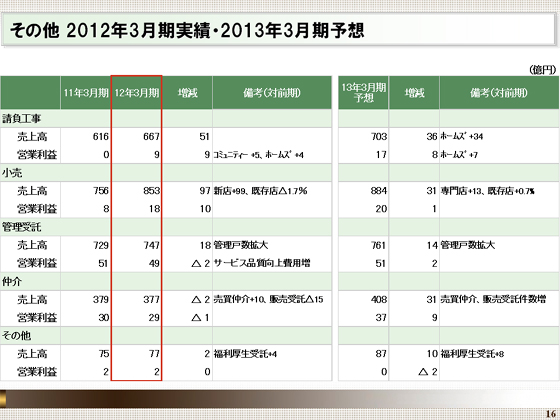Click the note 福利厚生受託+8
The image size is (560, 420).
point(472,354)
